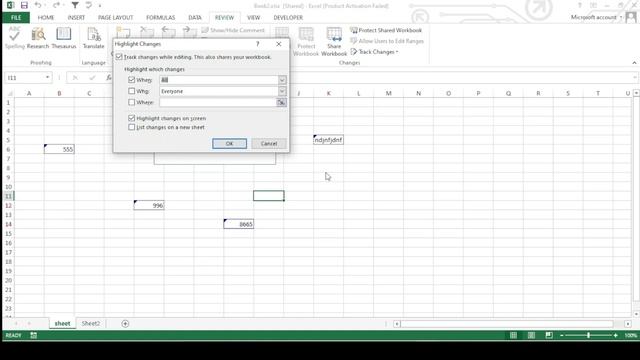Click the range selector icon in Where field
Screen dimensions: 640x360
[x=281, y=102]
